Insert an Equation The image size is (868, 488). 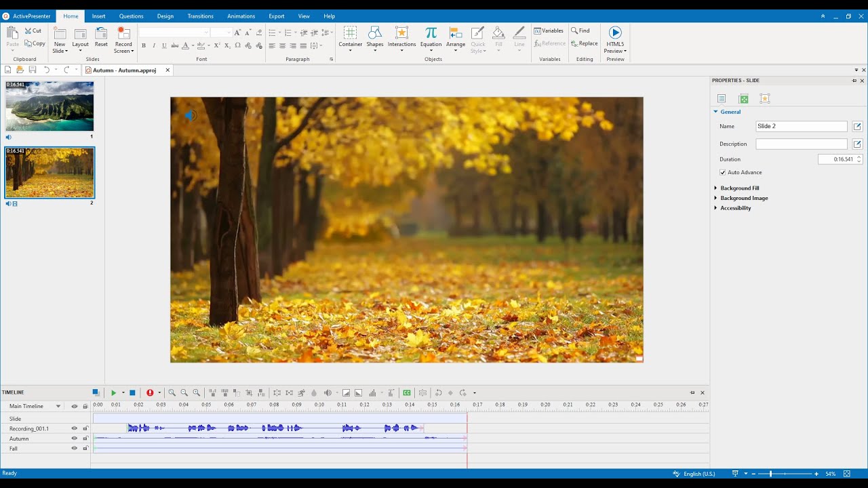431,39
